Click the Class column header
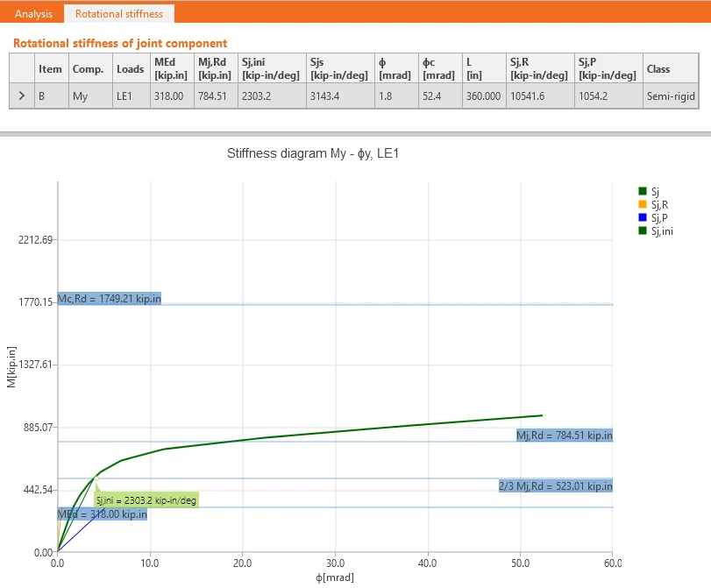711x588 pixels. [671, 68]
